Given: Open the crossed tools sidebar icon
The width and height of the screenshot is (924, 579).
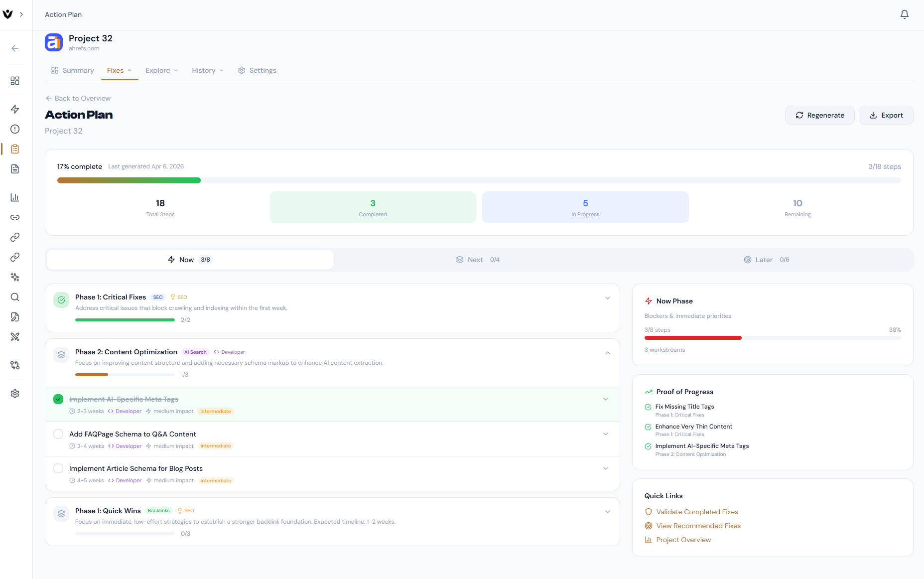Looking at the screenshot, I should pos(15,337).
